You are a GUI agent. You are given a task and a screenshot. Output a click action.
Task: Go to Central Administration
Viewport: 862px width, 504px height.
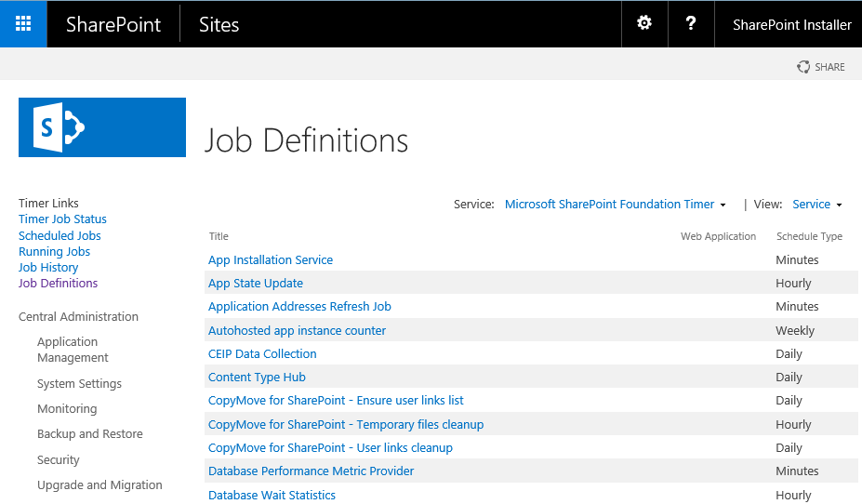[79, 316]
